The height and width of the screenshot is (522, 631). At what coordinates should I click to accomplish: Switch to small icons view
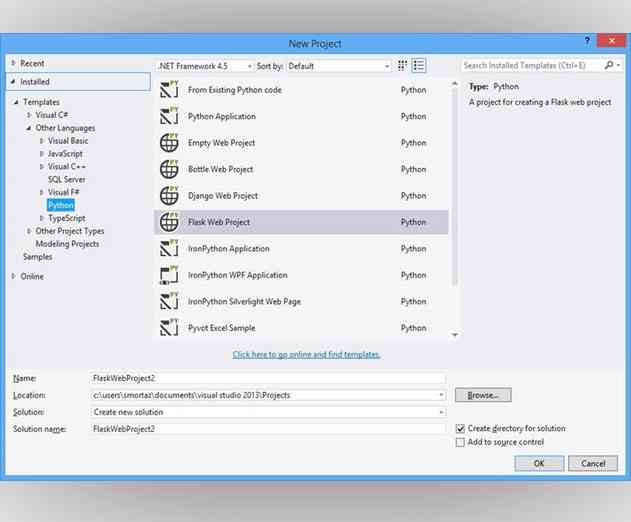click(x=402, y=66)
